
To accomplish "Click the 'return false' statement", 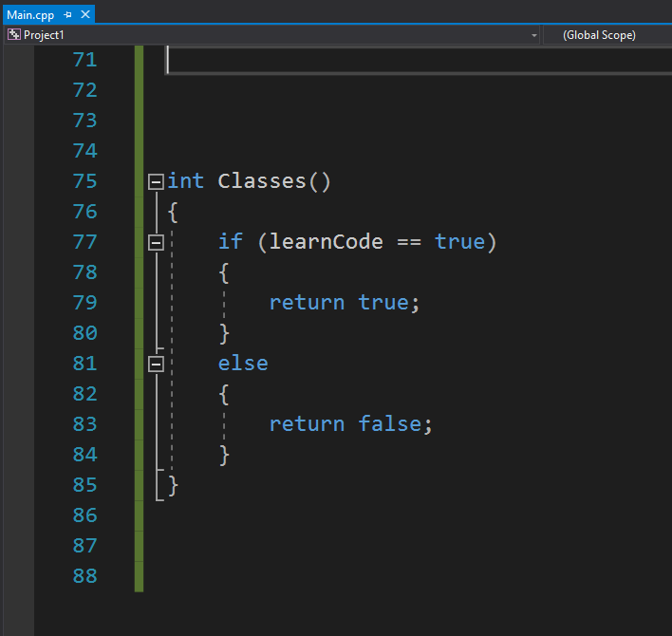I will click(x=350, y=424).
